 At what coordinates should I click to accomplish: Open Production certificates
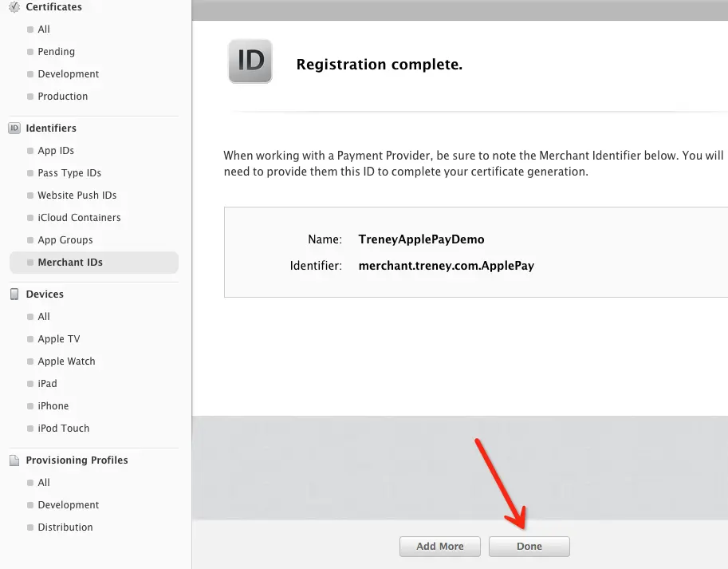63,96
